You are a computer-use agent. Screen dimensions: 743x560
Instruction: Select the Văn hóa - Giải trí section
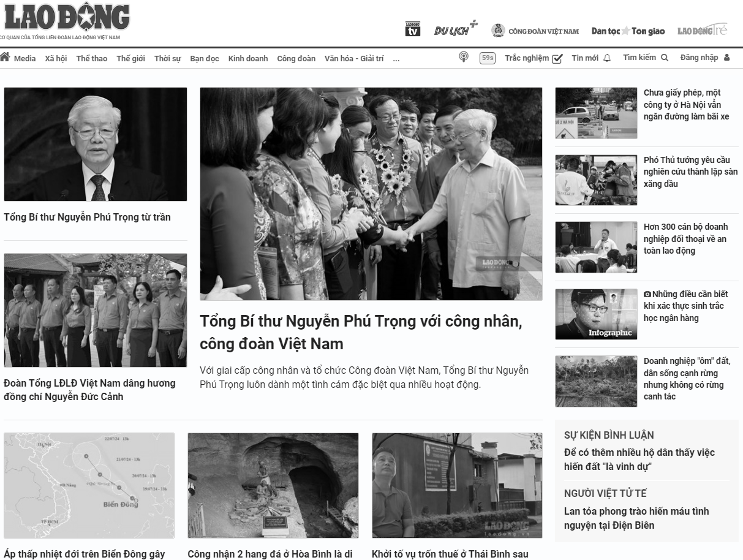pyautogui.click(x=354, y=59)
